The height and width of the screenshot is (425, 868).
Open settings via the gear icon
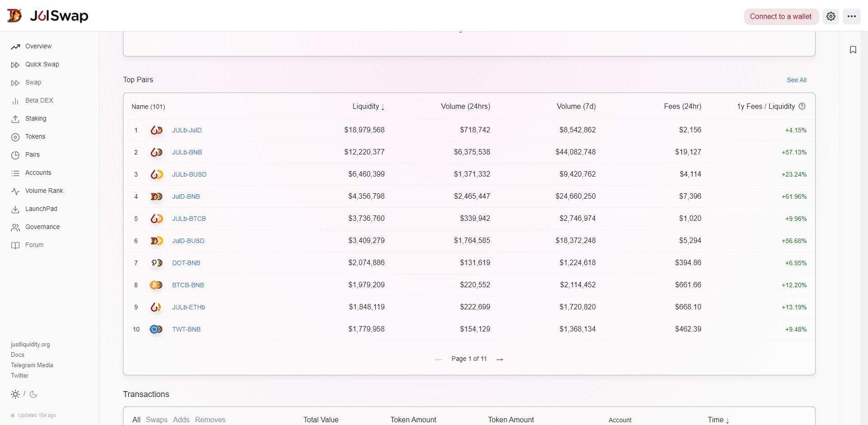click(831, 16)
